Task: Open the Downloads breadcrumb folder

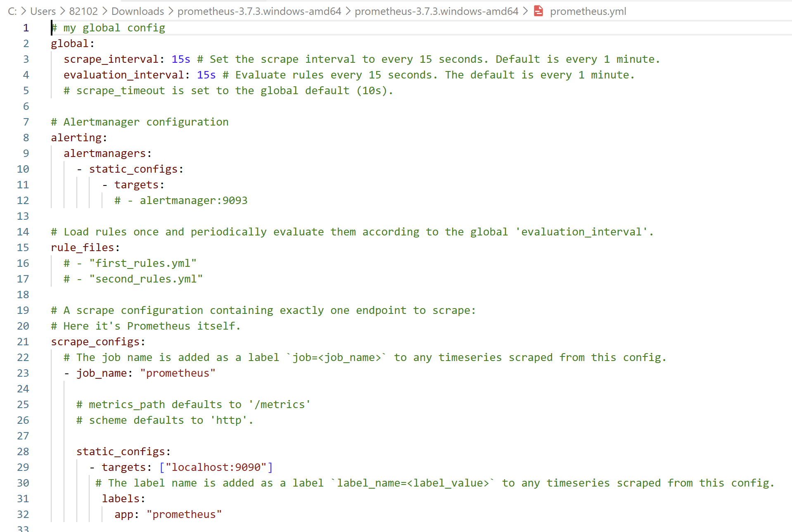Action: pyautogui.click(x=138, y=11)
